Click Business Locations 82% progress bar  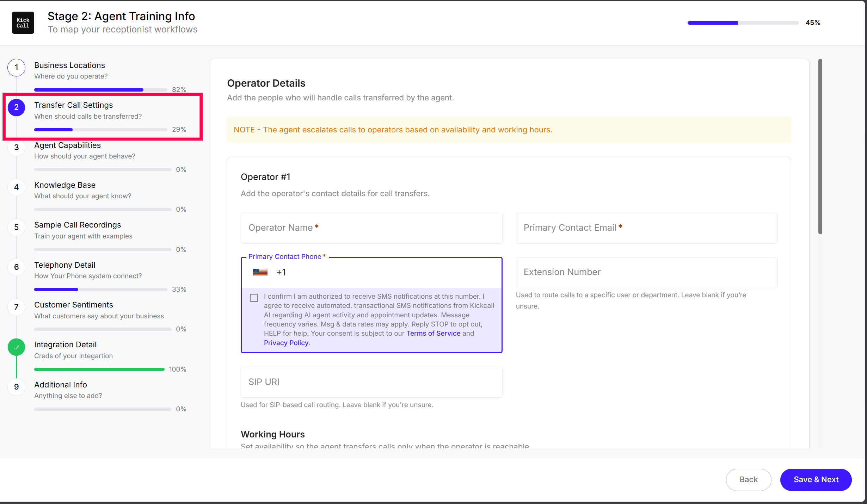(100, 90)
